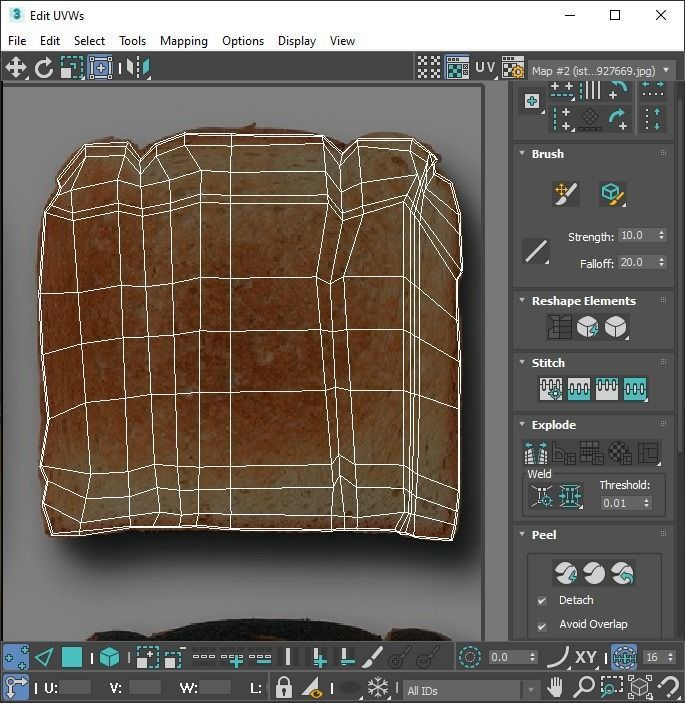
Task: Enable Polygon sub-object mode
Action: pos(72,658)
